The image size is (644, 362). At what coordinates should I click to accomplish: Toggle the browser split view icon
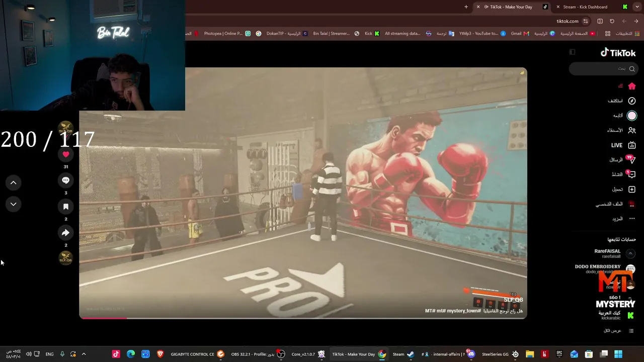coord(600,21)
